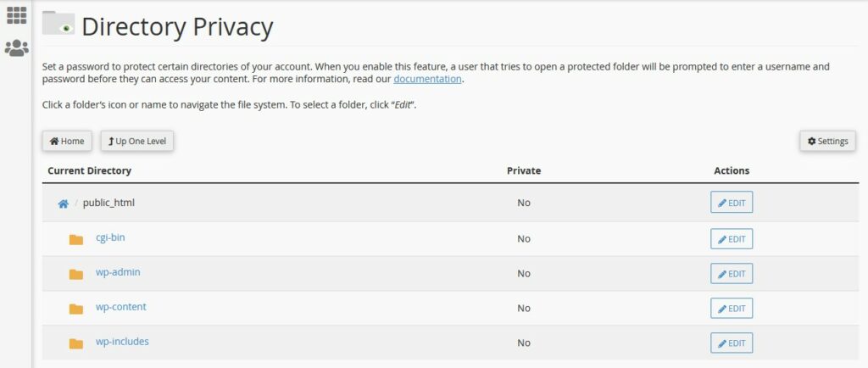Open the documentation link

[x=427, y=80]
